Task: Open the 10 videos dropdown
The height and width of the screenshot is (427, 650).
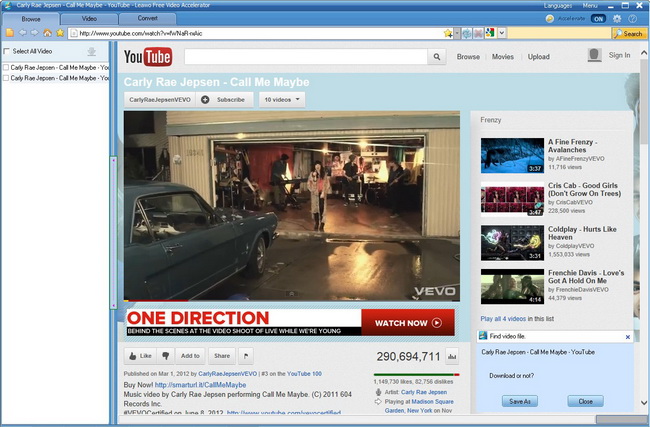Action: pyautogui.click(x=282, y=99)
